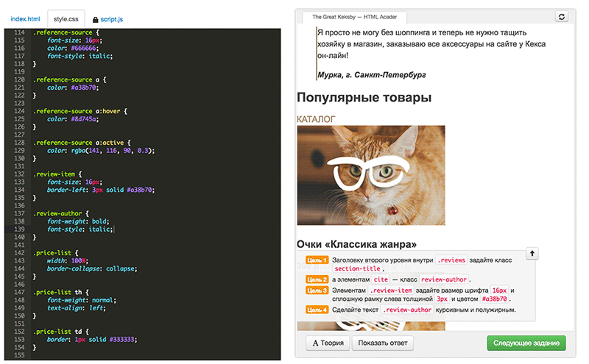The image size is (589, 364).
Task: Go to Следующее задание
Action: [x=526, y=343]
